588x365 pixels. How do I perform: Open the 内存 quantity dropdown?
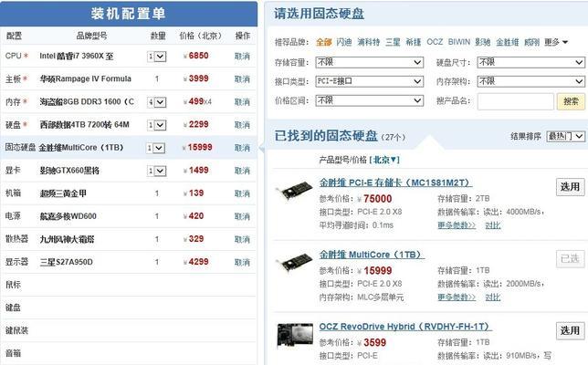(157, 102)
